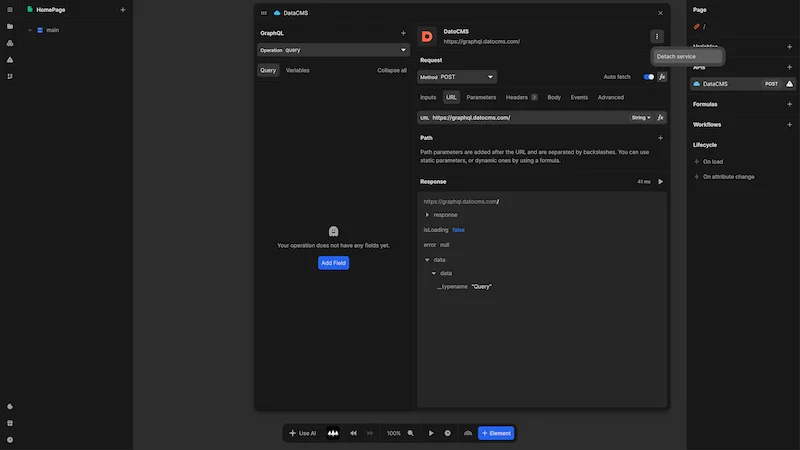Viewport: 800px width, 450px height.
Task: Collapse the outer data node
Action: point(427,260)
